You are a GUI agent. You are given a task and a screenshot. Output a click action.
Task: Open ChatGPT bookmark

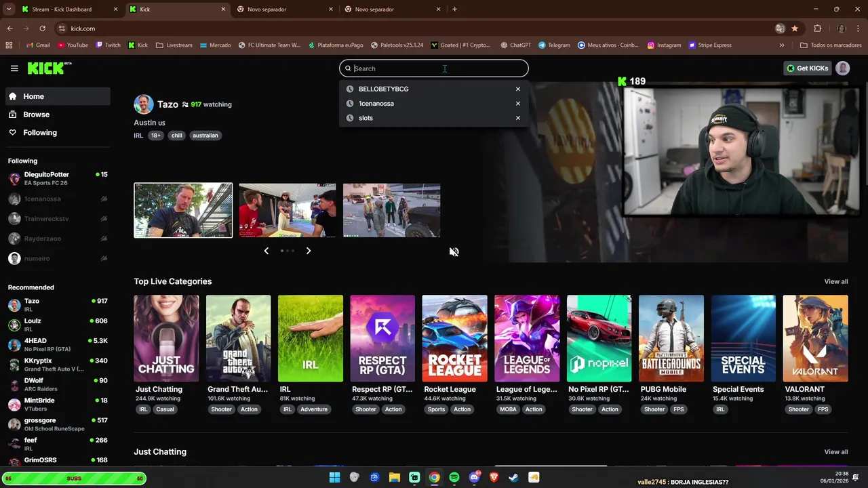[x=515, y=45]
